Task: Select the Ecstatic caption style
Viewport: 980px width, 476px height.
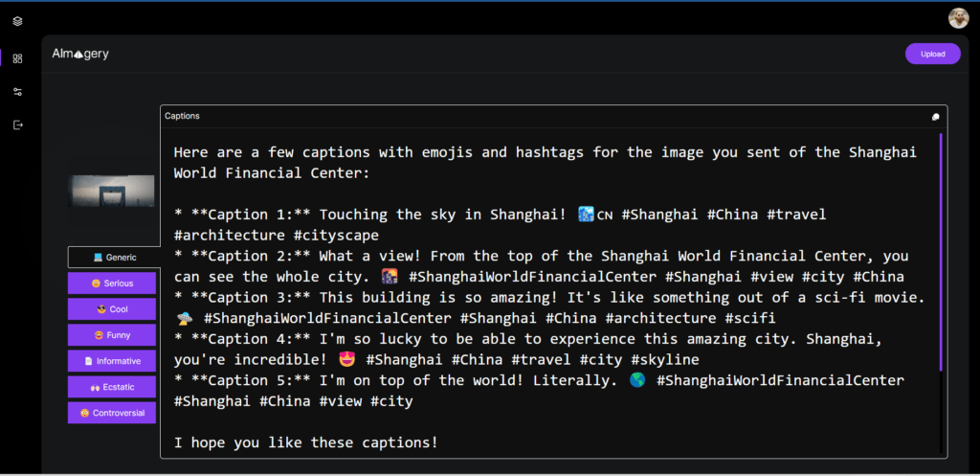Action: click(x=111, y=387)
